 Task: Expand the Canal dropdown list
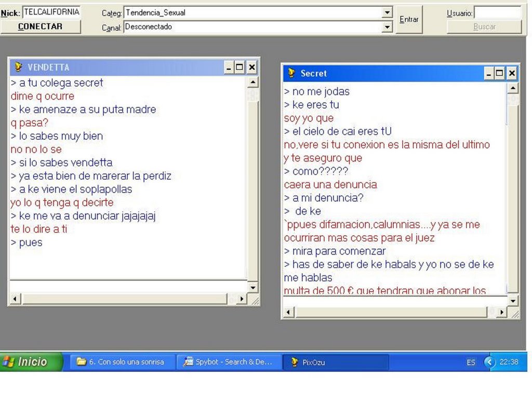click(x=387, y=27)
